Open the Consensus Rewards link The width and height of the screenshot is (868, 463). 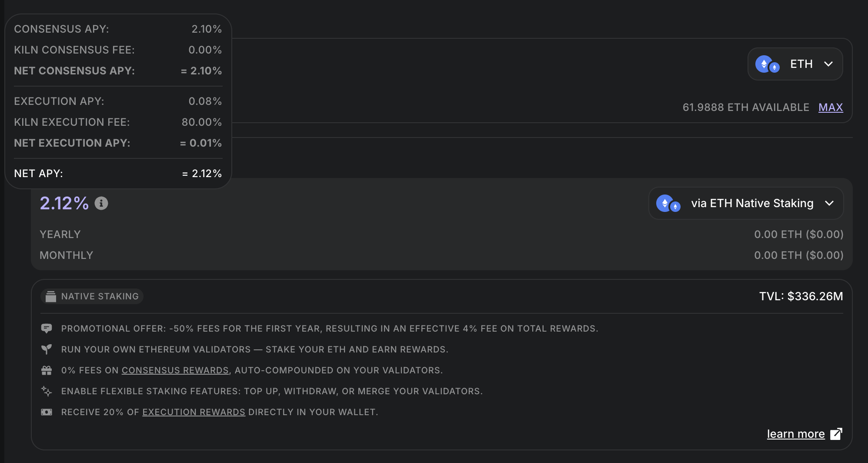(x=175, y=370)
